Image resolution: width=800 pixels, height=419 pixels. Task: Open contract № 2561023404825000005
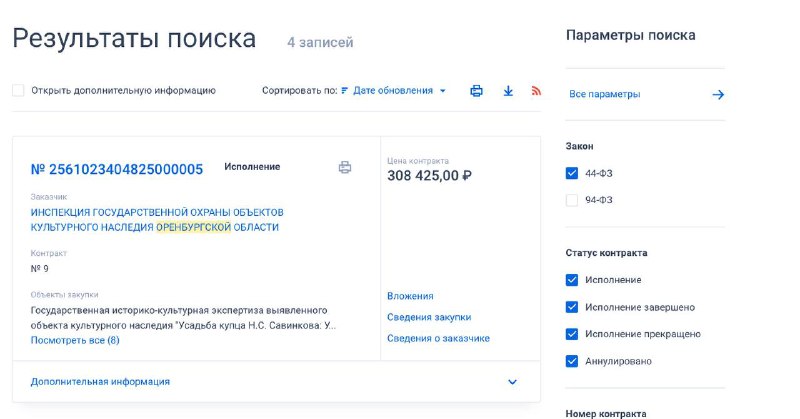coord(117,169)
